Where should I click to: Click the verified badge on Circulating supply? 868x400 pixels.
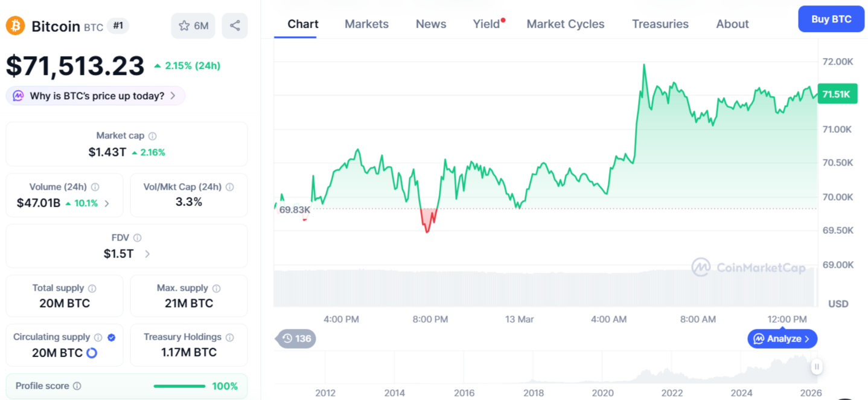click(111, 337)
